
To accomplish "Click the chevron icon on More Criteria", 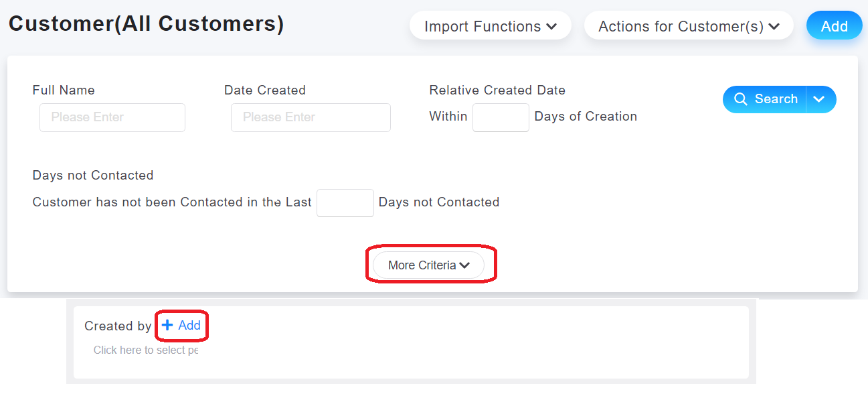I will [x=464, y=265].
